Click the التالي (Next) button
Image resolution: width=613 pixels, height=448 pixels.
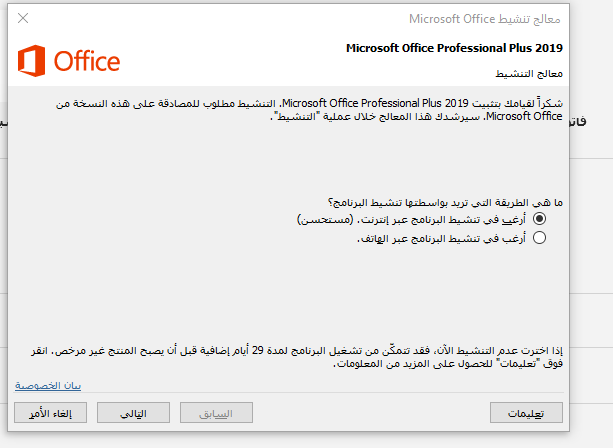(133, 413)
